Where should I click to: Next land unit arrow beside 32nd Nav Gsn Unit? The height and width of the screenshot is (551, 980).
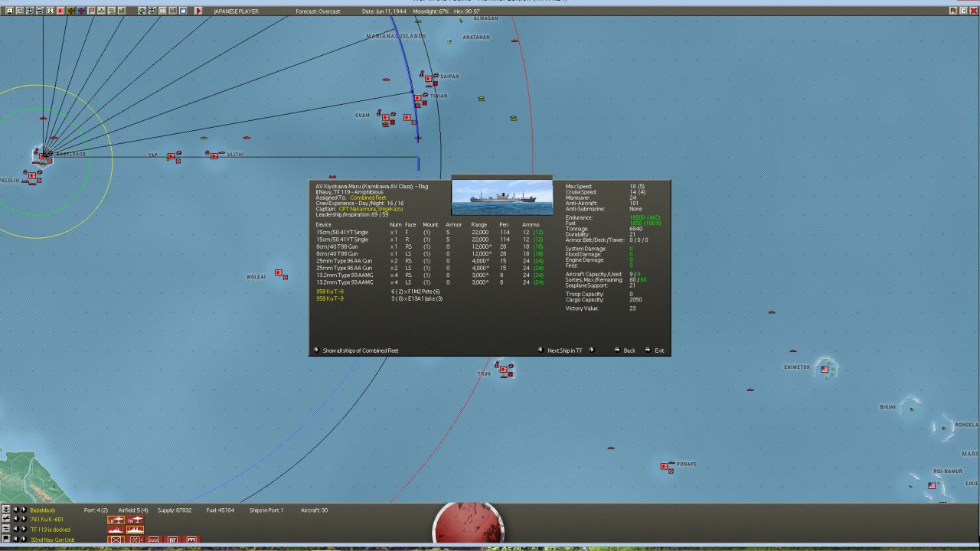coord(24,540)
